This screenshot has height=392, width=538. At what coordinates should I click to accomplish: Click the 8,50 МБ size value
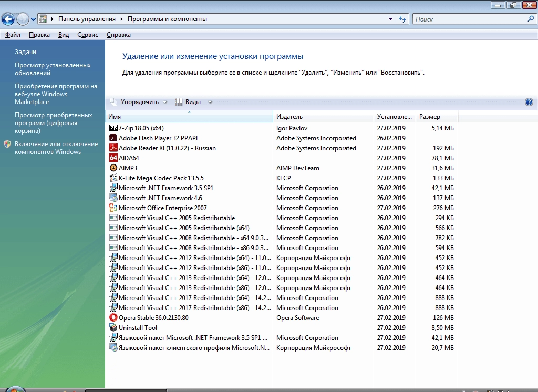[442, 328]
